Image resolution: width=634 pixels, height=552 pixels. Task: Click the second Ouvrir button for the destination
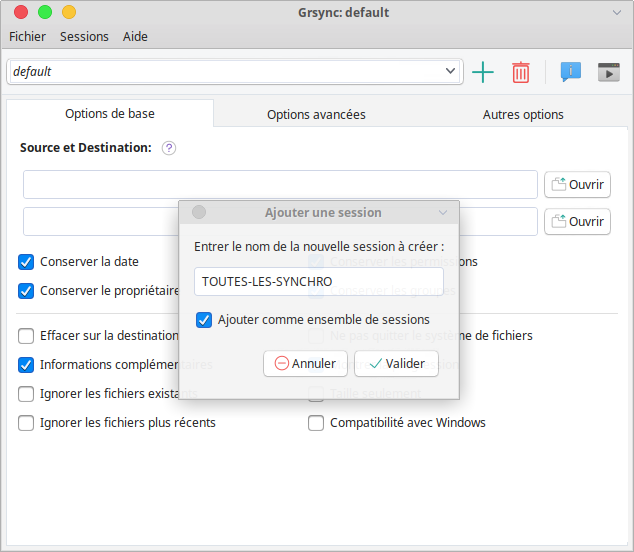click(x=577, y=222)
